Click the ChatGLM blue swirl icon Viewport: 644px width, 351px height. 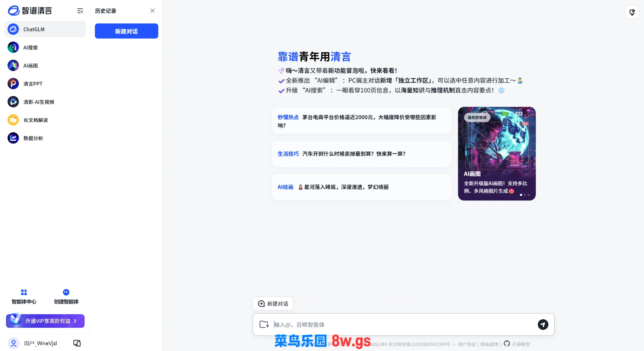point(13,29)
